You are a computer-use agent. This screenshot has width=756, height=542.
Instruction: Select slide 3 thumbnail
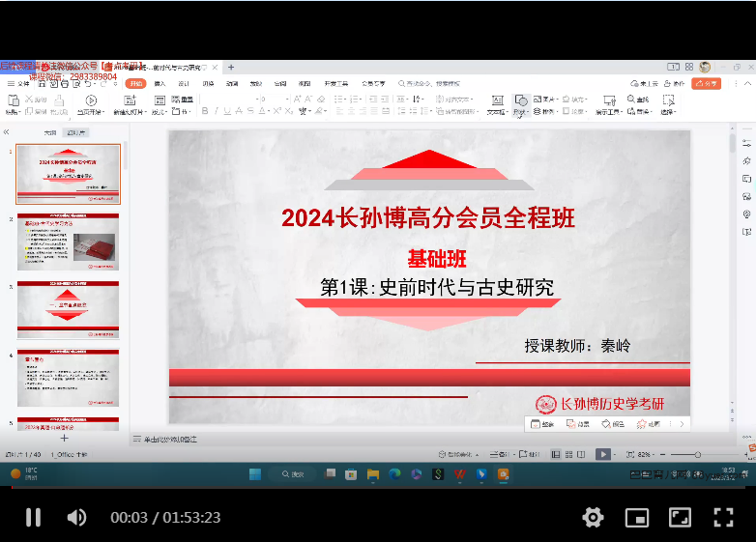point(68,310)
